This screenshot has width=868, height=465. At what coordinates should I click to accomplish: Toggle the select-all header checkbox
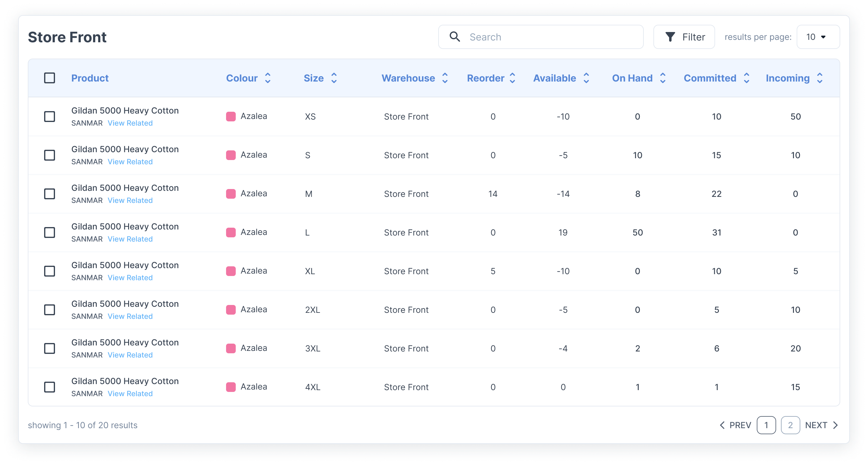point(50,78)
